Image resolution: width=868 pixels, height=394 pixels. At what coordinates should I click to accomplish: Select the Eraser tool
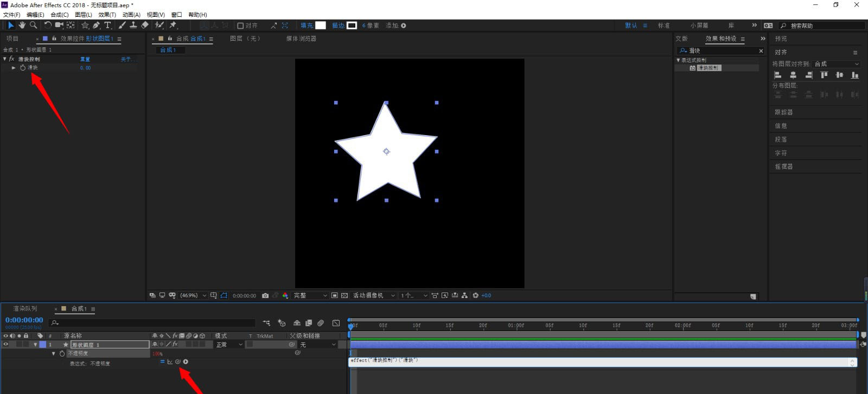144,26
